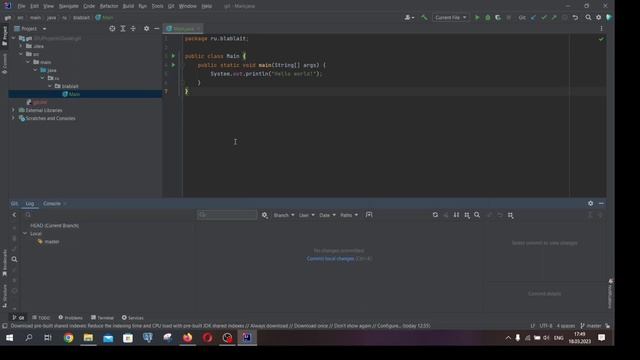Open the Windows Start menu
Image resolution: width=640 pixels, height=360 pixels.
point(9,338)
